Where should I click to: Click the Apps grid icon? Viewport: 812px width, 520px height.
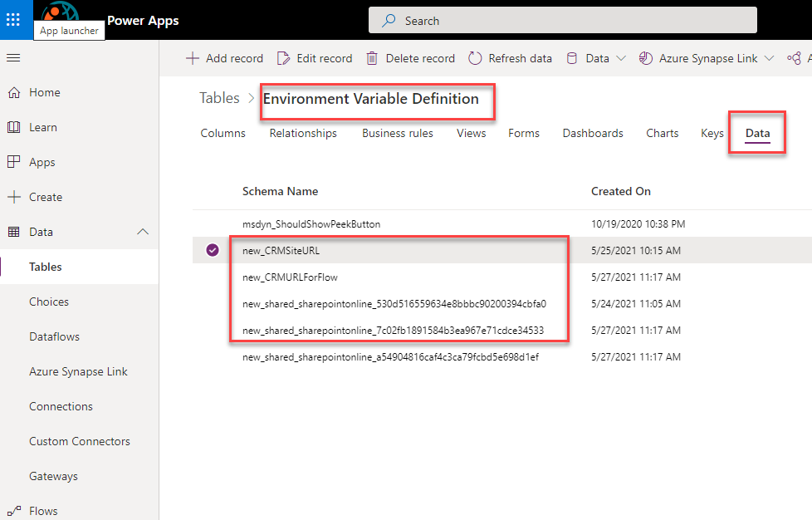point(14,162)
